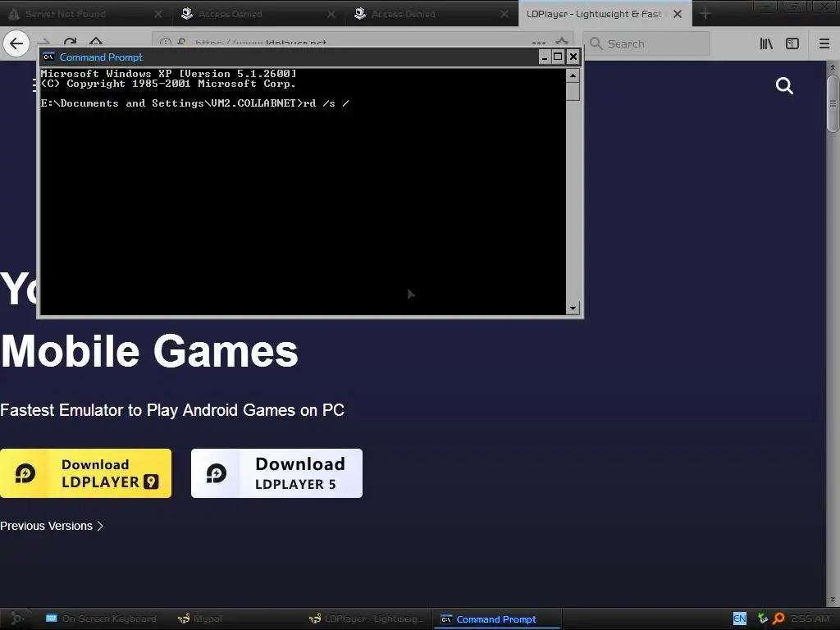Download LDPlayer 9 yellow button
Screen dimensions: 840x630
pyautogui.click(x=85, y=473)
